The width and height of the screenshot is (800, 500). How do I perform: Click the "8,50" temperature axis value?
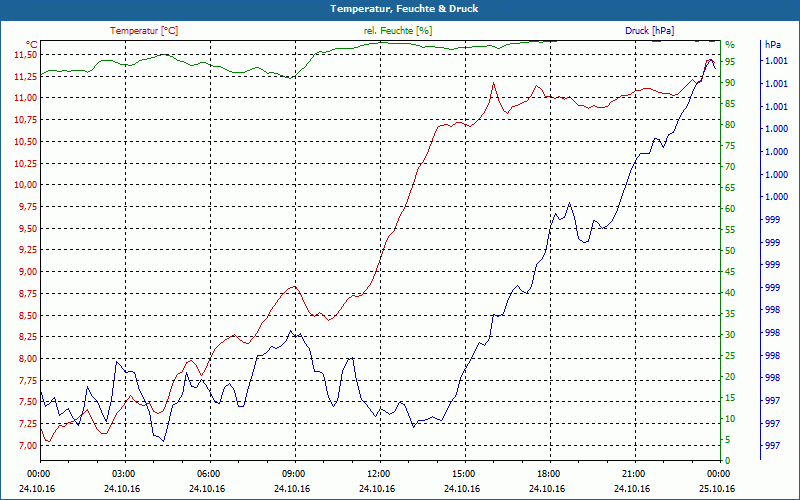click(x=28, y=315)
